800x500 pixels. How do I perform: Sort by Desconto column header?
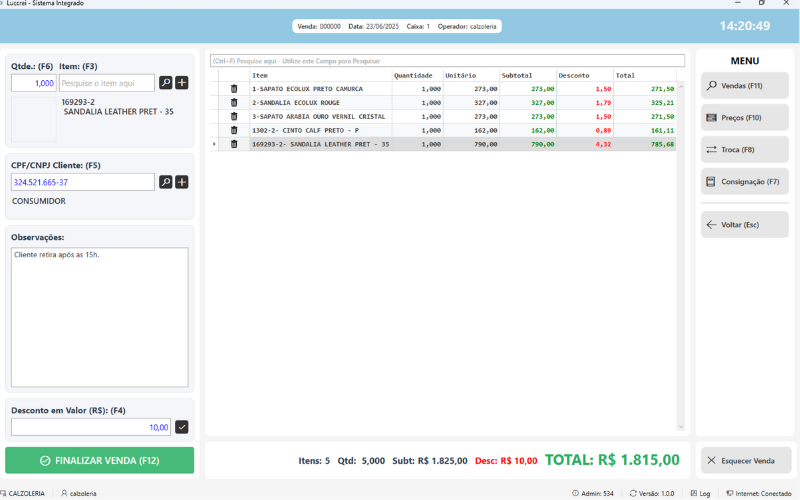click(x=585, y=76)
